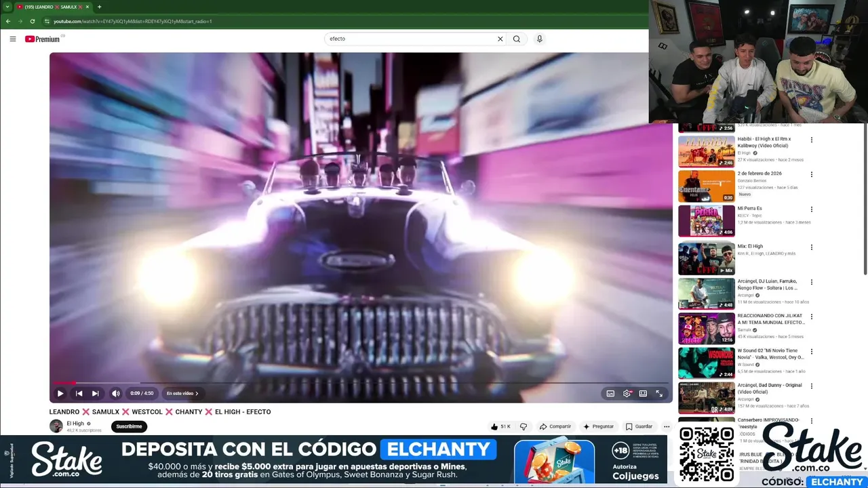Open options for 'Mix: El High'

point(811,247)
